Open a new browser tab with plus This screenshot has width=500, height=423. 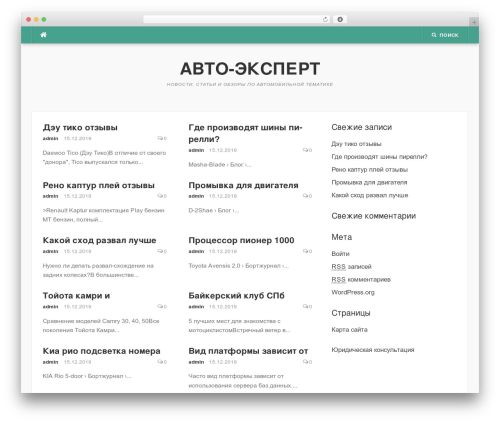pos(474,22)
